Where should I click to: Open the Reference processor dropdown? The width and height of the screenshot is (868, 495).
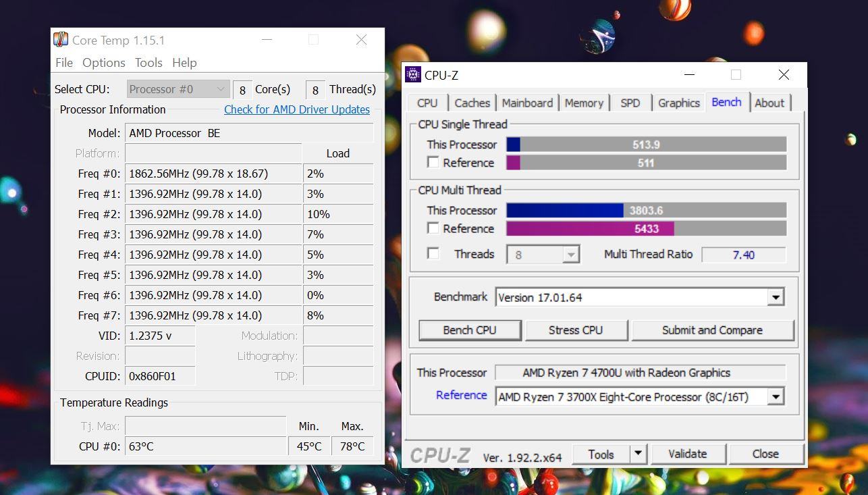[x=776, y=397]
